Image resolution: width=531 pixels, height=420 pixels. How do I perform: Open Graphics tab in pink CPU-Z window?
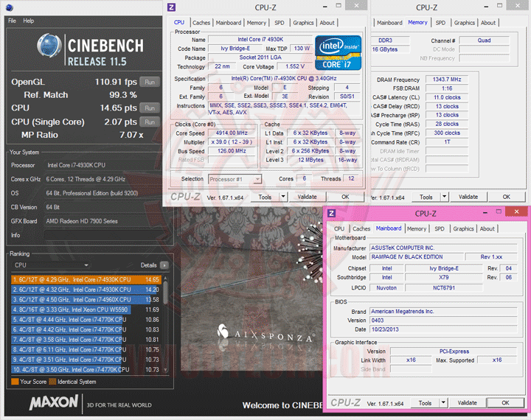[463, 228]
